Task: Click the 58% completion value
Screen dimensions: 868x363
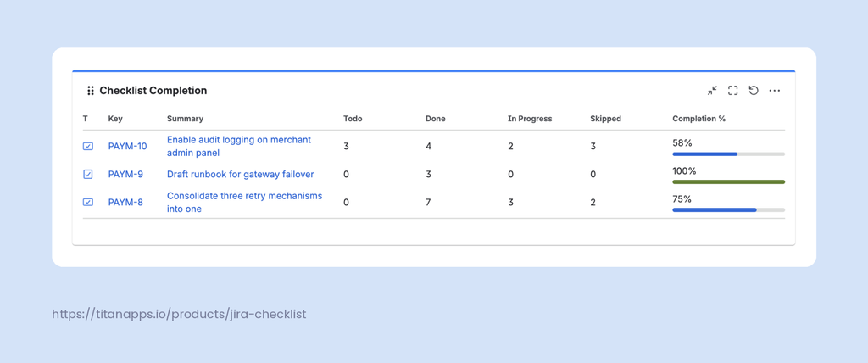Action: click(x=682, y=143)
